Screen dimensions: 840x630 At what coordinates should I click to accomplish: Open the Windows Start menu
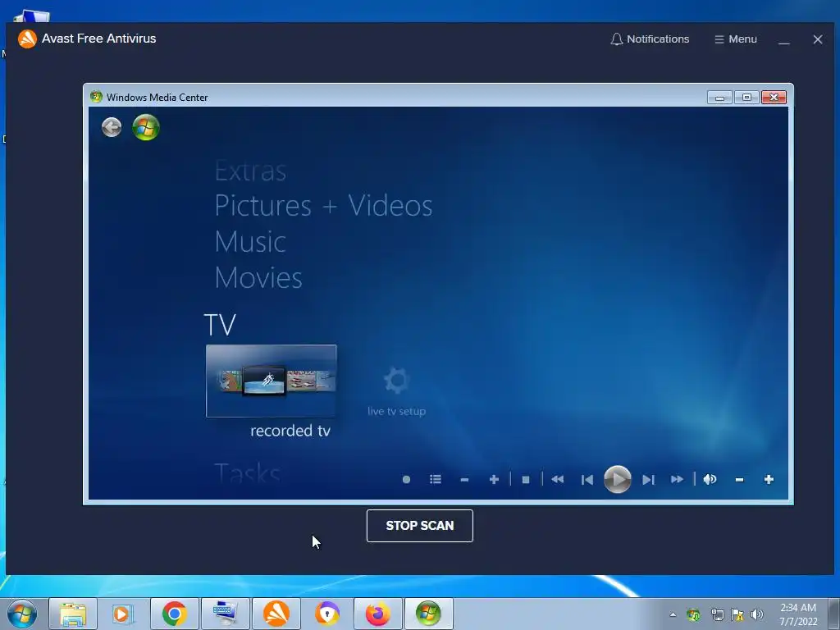tap(22, 614)
